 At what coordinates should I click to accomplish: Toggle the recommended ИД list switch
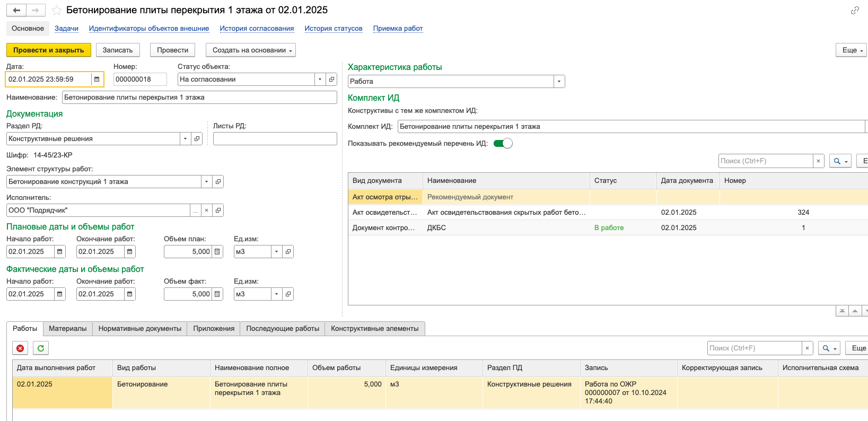[x=503, y=144]
